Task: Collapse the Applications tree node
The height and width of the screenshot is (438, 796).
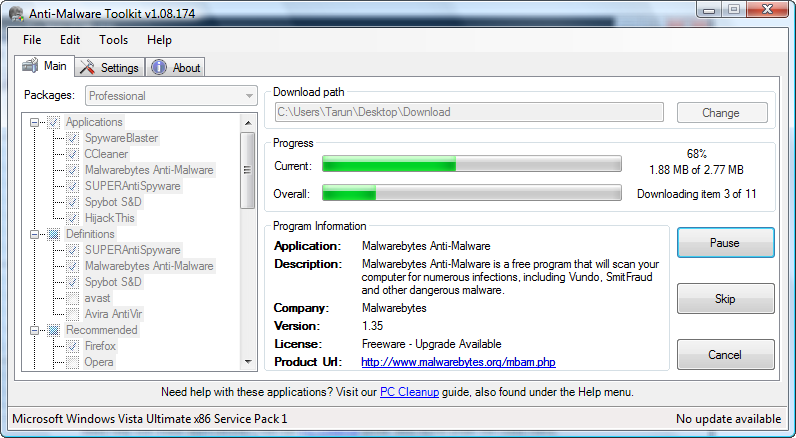Action: 35,122
